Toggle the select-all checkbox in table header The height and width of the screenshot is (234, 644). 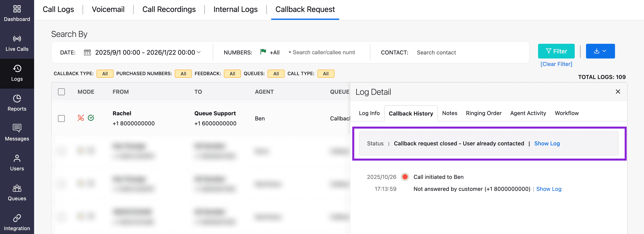[x=61, y=92]
